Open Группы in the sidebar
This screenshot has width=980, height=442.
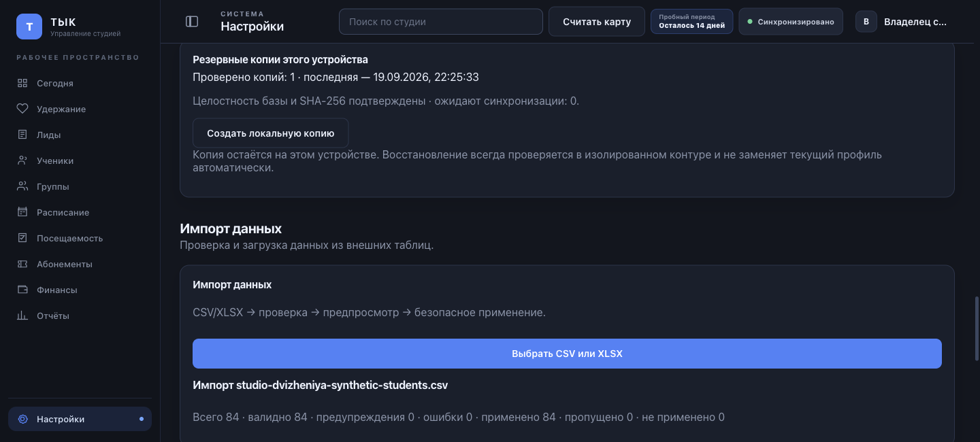click(x=80, y=186)
